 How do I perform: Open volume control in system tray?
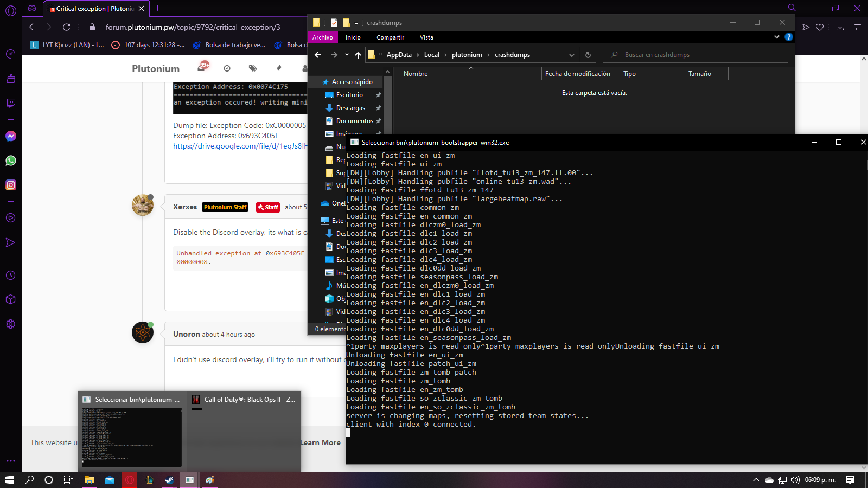click(795, 480)
